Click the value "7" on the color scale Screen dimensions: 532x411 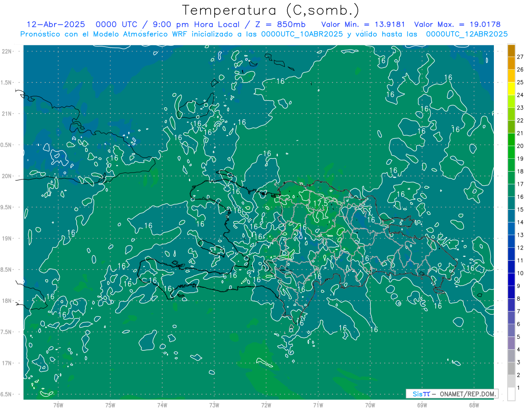point(519,311)
